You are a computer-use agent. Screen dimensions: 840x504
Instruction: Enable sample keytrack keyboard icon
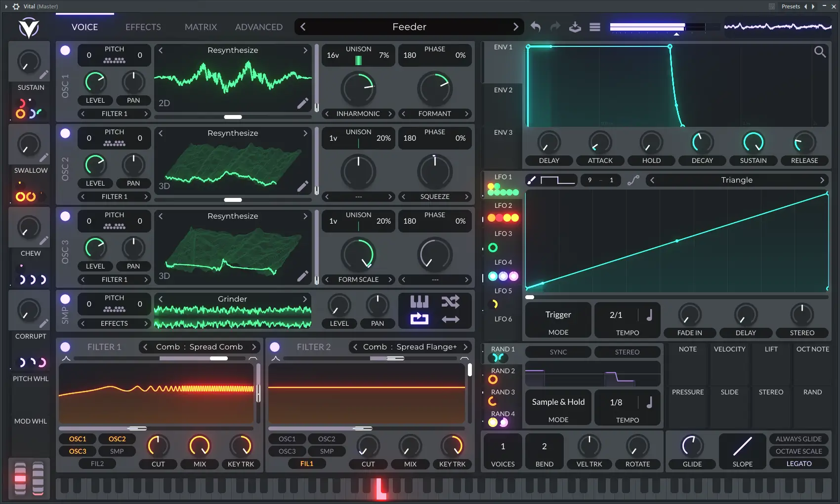pyautogui.click(x=419, y=301)
